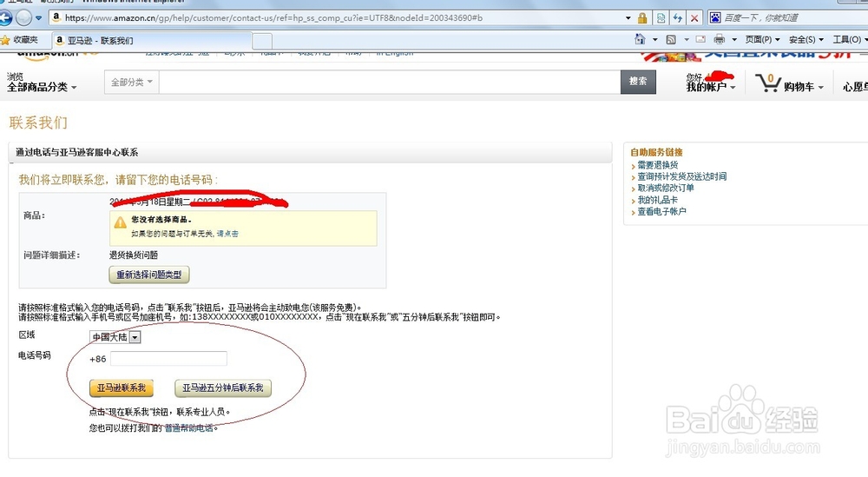Click the shopping cart icon
The width and height of the screenshot is (868, 477).
pyautogui.click(x=768, y=83)
